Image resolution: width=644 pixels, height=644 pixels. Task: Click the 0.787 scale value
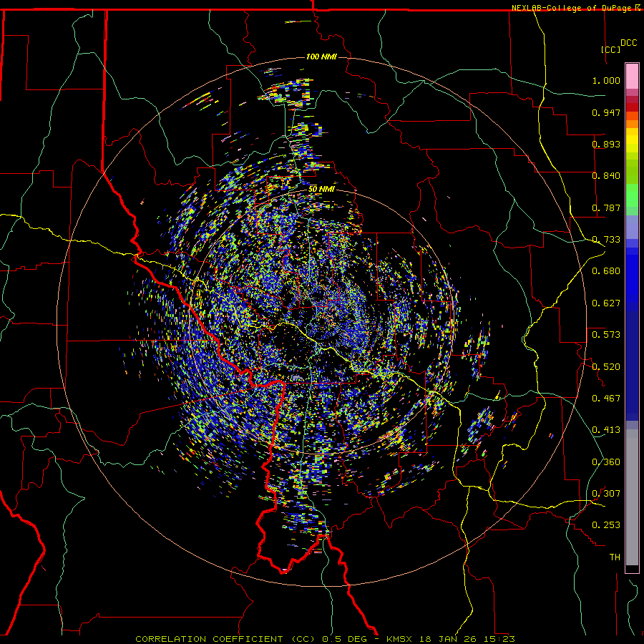pos(606,208)
